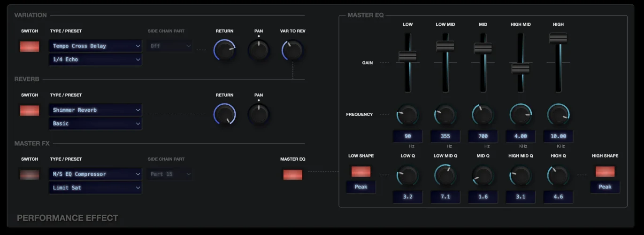
Task: Expand the Limit Sat preset dropdown
Action: (x=95, y=188)
